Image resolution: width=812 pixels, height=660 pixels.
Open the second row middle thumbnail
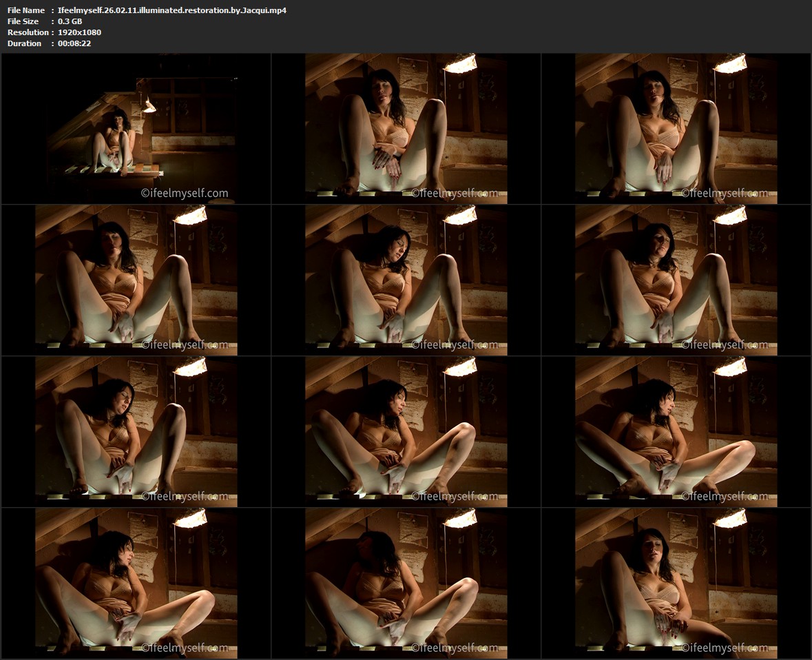pyautogui.click(x=406, y=280)
